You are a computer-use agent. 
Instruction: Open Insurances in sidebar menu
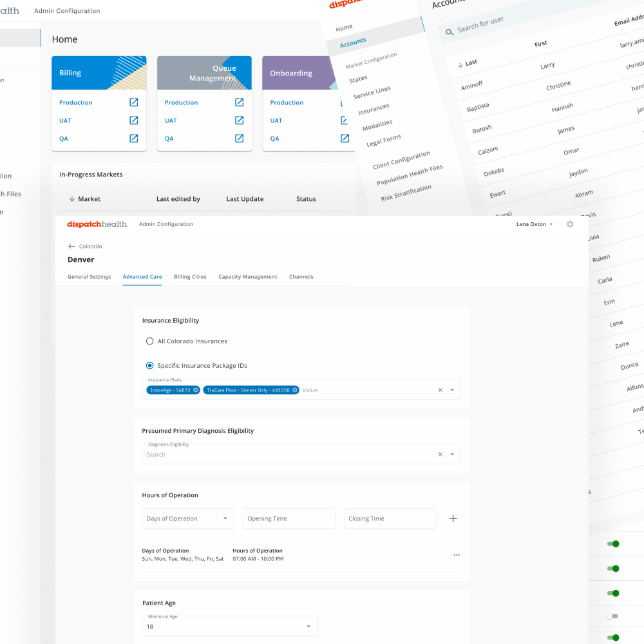(x=374, y=109)
